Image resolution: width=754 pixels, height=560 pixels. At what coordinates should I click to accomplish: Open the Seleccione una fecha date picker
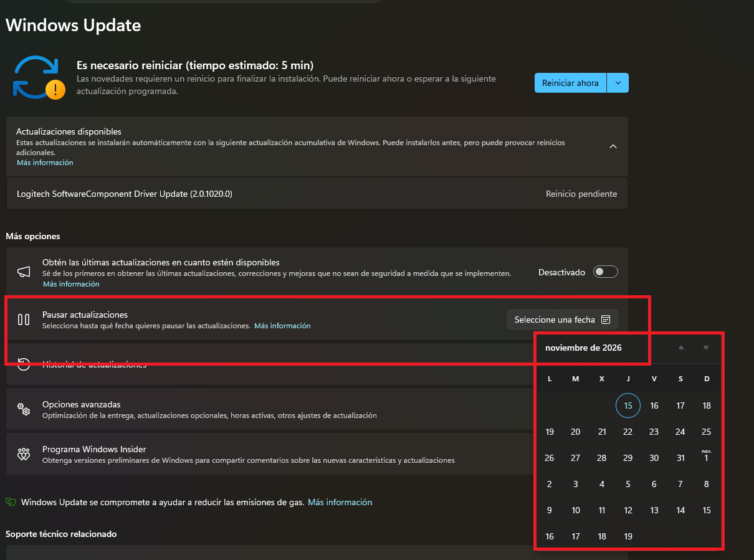562,320
